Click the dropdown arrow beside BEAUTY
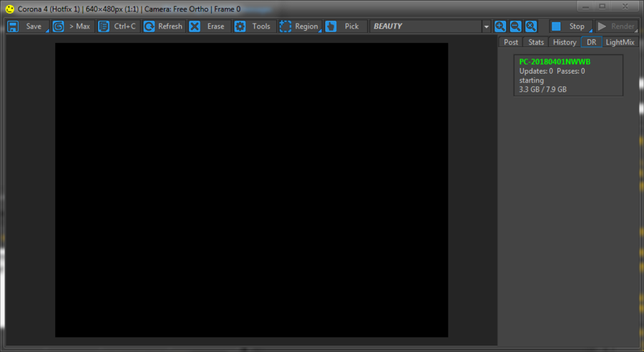Image resolution: width=644 pixels, height=352 pixels. [487, 26]
